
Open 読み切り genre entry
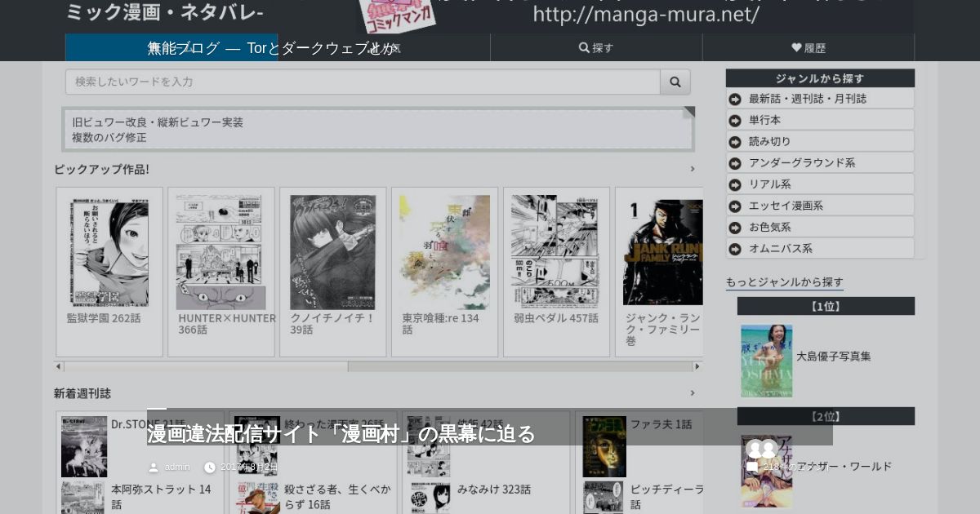click(820, 141)
